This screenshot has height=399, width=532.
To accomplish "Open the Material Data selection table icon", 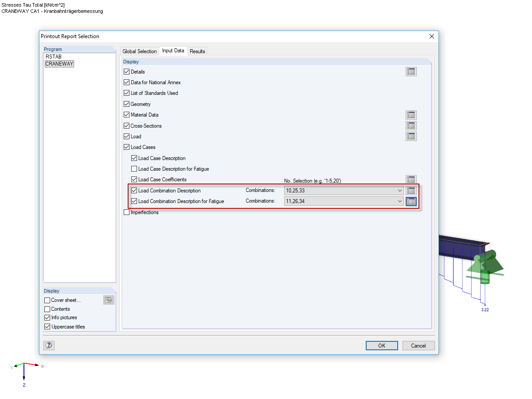I will pos(411,115).
